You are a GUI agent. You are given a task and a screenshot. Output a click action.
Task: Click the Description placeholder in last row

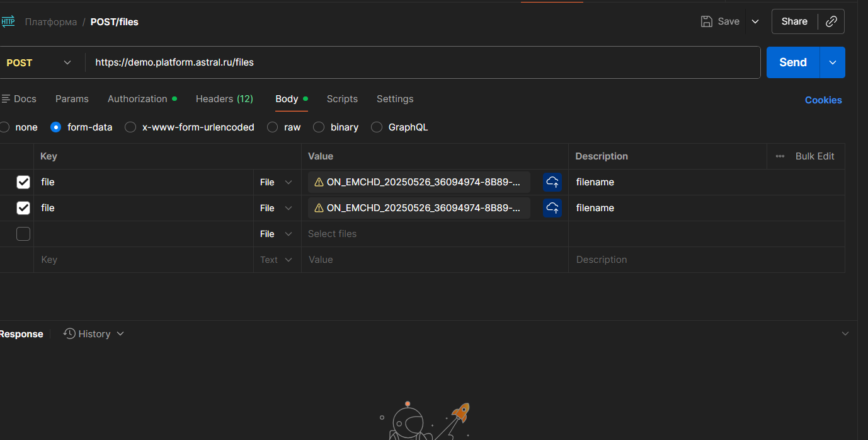tap(707, 260)
